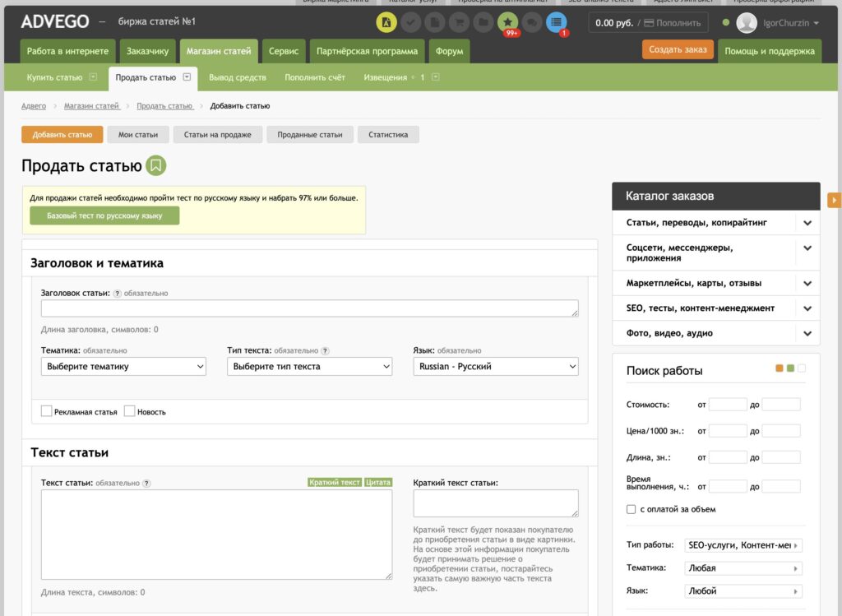Image resolution: width=842 pixels, height=616 pixels.
Task: Open the search Тематика selector Любая
Action: tap(743, 568)
